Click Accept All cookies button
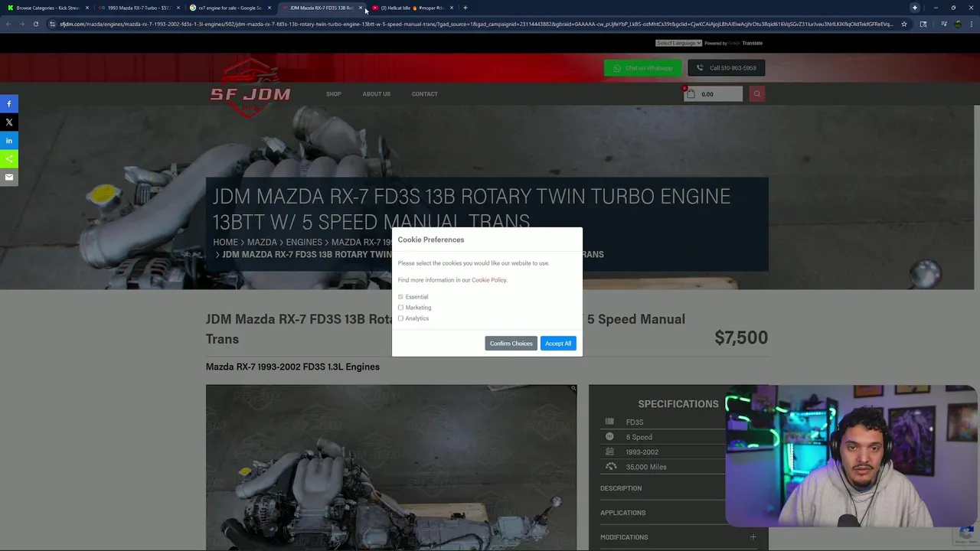The height and width of the screenshot is (551, 980). click(558, 344)
